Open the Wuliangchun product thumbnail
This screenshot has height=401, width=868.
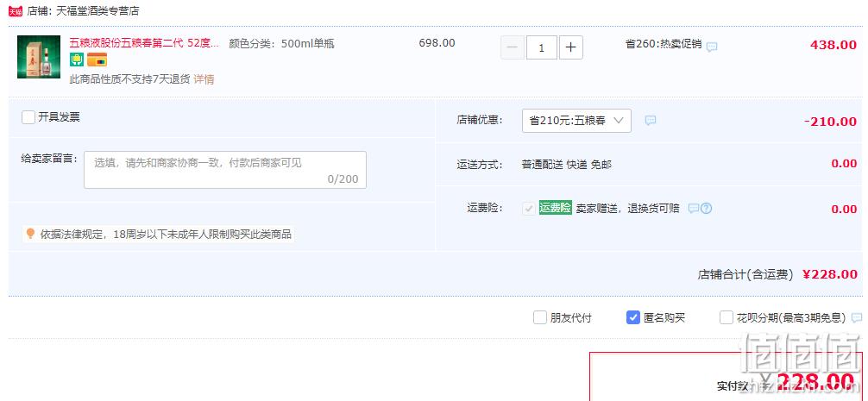[x=39, y=57]
